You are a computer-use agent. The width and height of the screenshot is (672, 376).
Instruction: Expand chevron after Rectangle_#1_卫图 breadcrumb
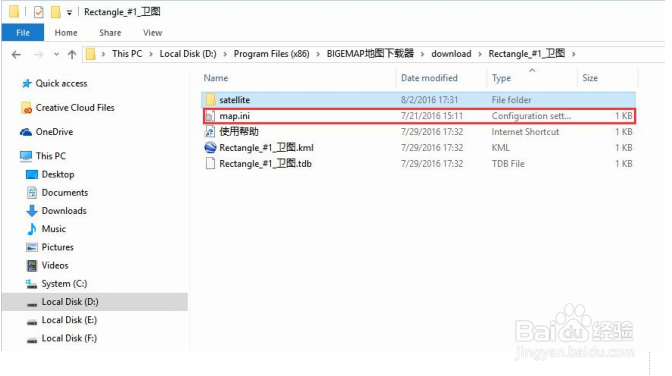(573, 54)
